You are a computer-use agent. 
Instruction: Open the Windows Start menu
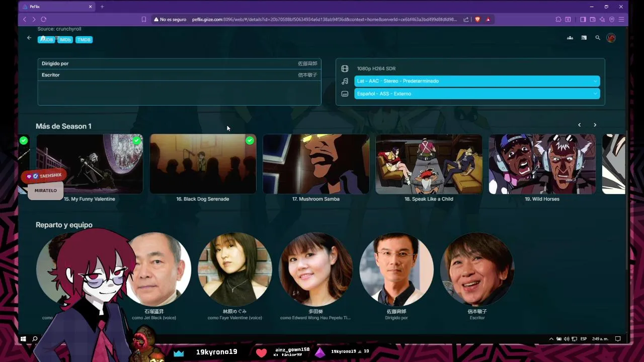pyautogui.click(x=23, y=339)
